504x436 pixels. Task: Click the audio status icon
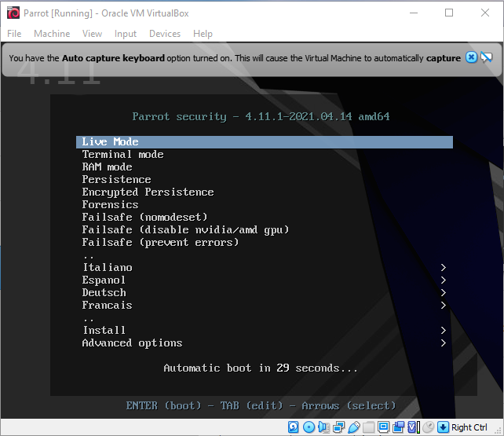click(x=323, y=427)
